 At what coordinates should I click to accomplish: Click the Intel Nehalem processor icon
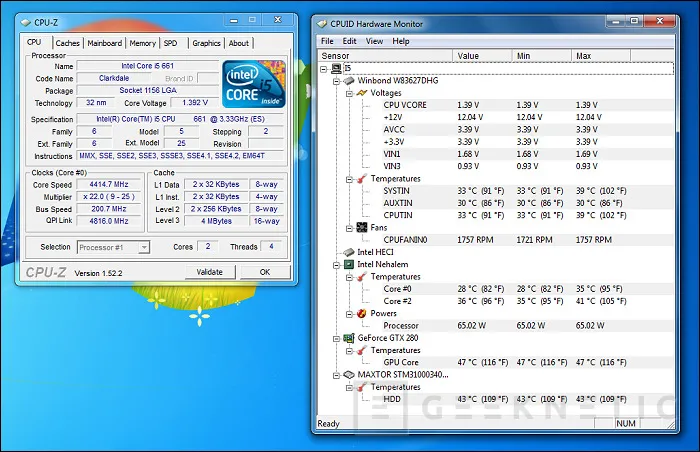click(348, 264)
